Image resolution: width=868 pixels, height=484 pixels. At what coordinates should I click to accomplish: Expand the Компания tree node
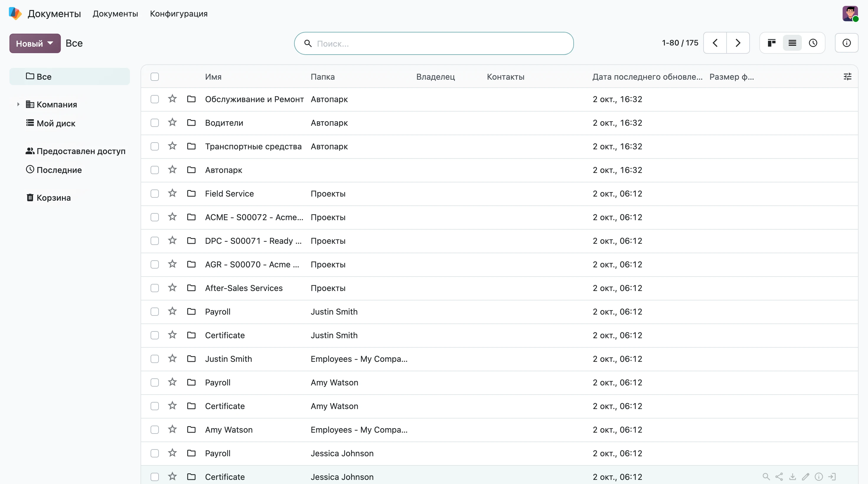pos(18,104)
